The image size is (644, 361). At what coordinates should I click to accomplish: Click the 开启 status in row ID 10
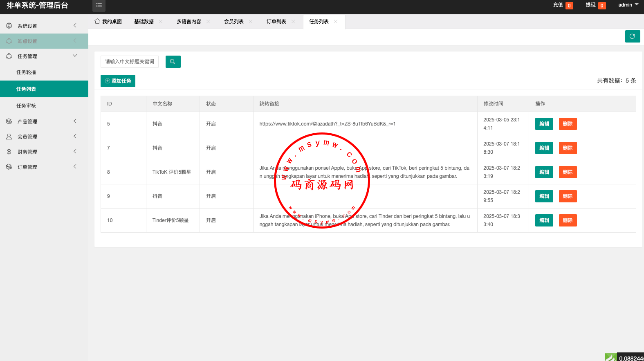(211, 220)
